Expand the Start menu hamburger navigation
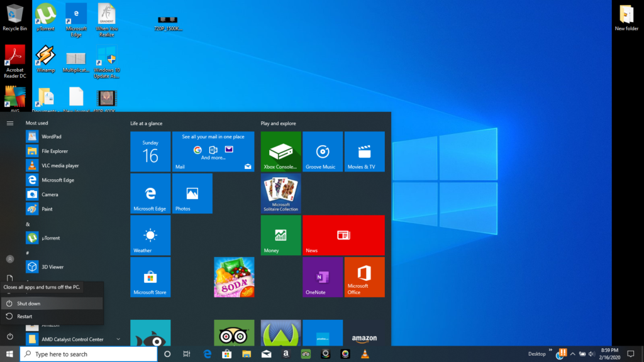The width and height of the screenshot is (644, 362). (x=10, y=123)
